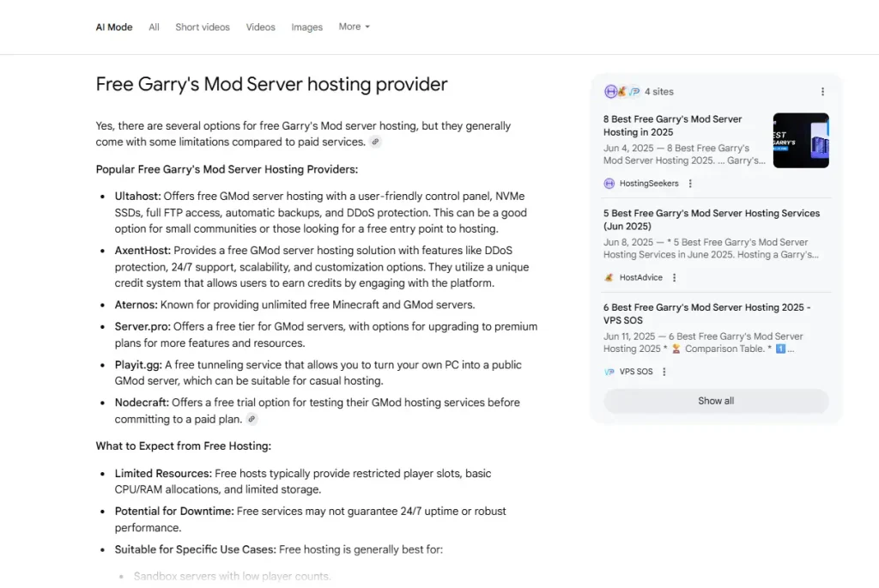Open '6 Best Free Garry's Mod Server Hosting 2025 - VPS SOS'
Image resolution: width=879 pixels, height=588 pixels.
tap(707, 314)
